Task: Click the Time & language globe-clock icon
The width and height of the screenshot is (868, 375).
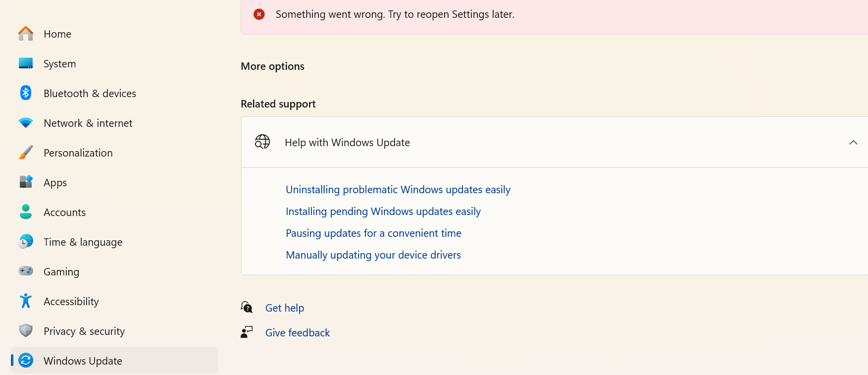Action: (26, 242)
